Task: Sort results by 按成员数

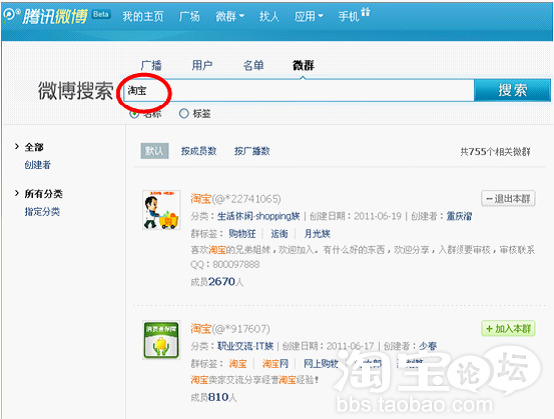Action: pyautogui.click(x=199, y=151)
